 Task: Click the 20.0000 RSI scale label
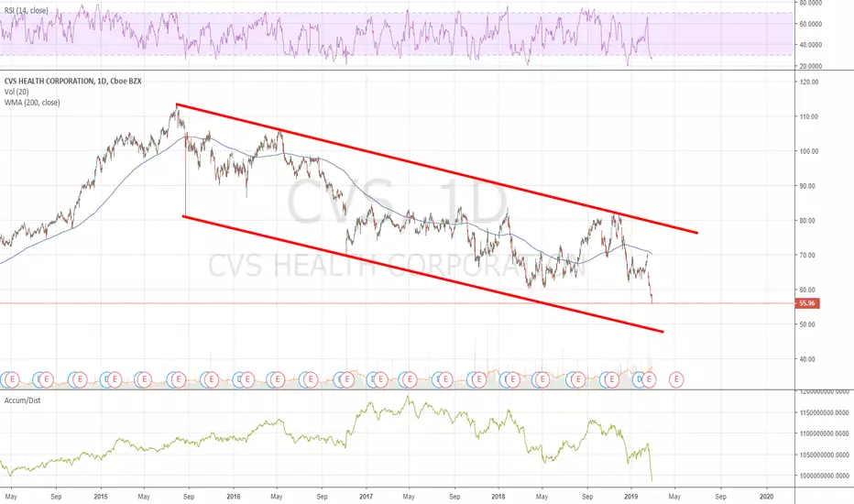812,66
